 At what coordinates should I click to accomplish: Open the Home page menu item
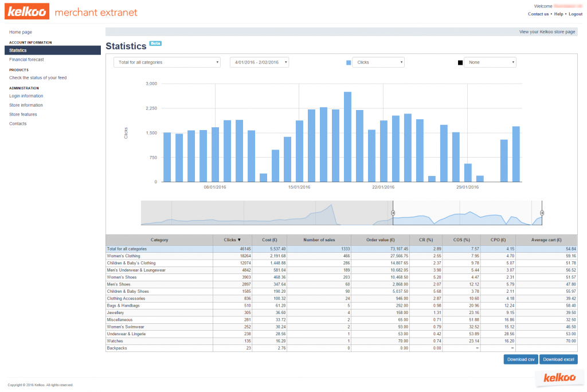coord(21,32)
